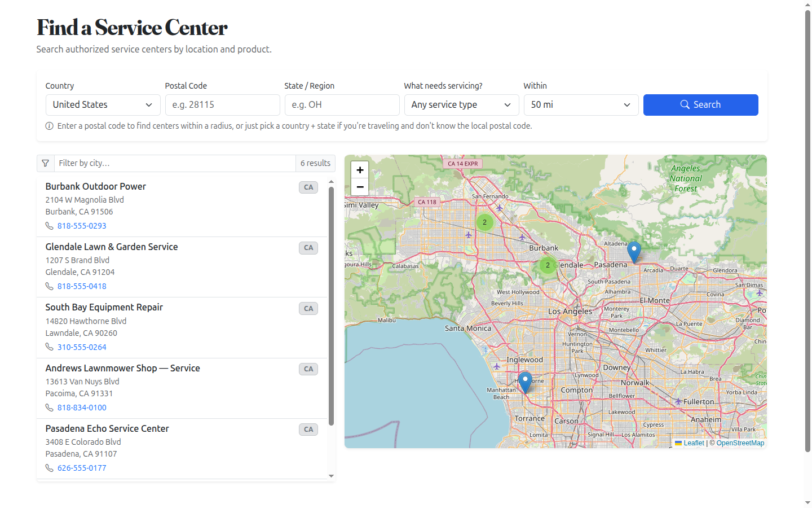Select South Bay Equipment Repair title
The width and height of the screenshot is (812, 508).
point(104,307)
